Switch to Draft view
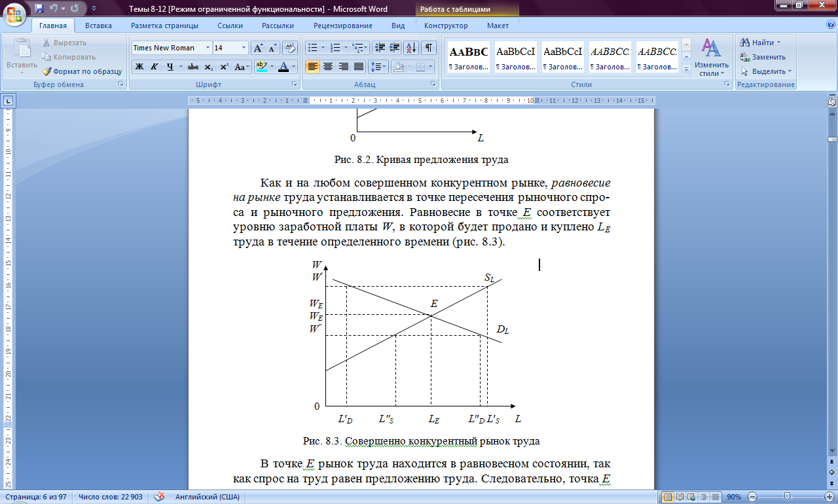Viewport: 838px width, 504px height. click(716, 497)
